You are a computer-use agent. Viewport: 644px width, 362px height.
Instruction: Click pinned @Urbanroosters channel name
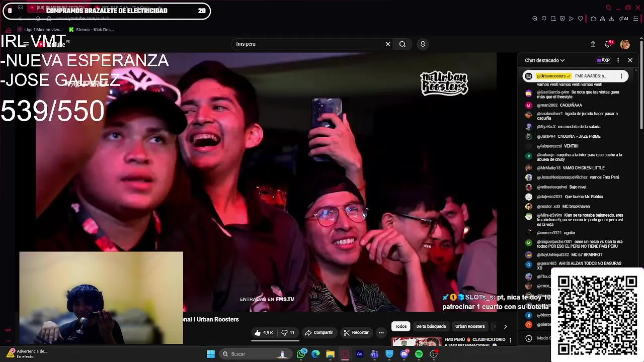pyautogui.click(x=553, y=76)
